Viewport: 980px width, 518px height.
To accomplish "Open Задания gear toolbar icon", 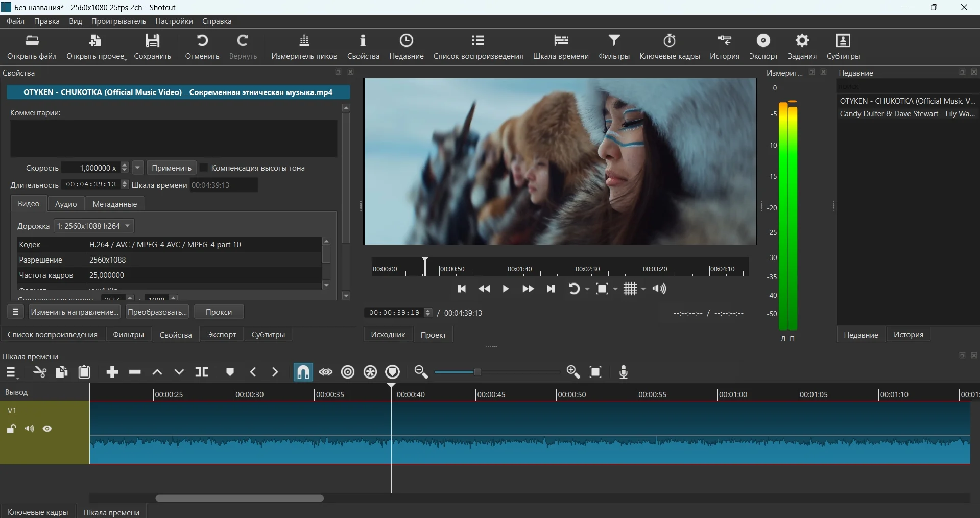I will 802,47.
